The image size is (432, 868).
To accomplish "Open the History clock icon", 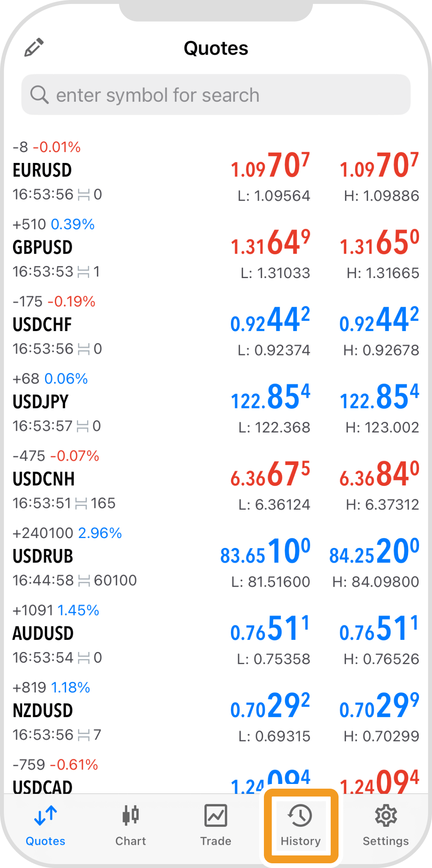I will point(300,815).
